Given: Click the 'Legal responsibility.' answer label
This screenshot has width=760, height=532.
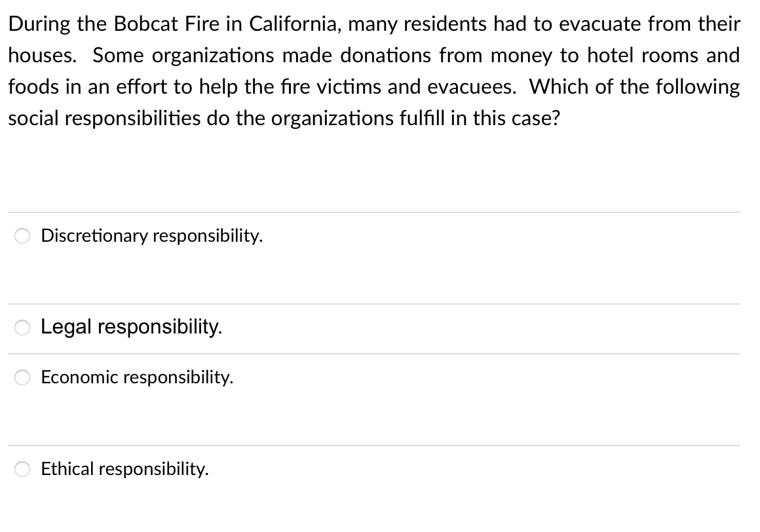Looking at the screenshot, I should point(131,327).
